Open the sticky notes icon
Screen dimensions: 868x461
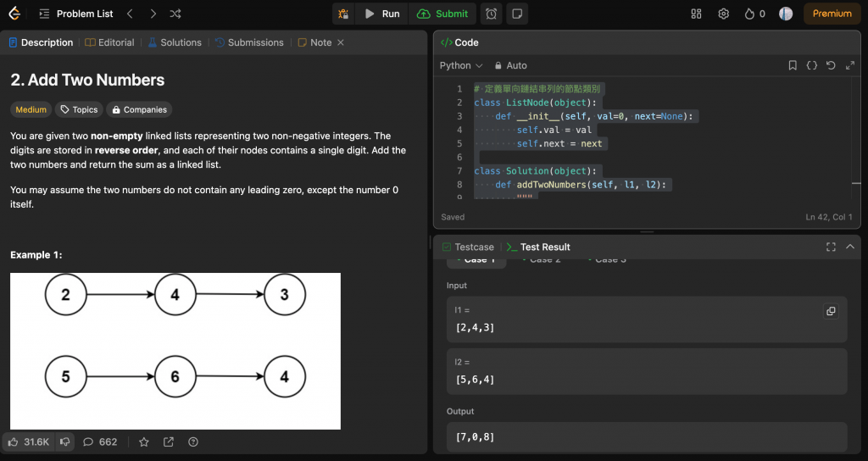coord(516,14)
